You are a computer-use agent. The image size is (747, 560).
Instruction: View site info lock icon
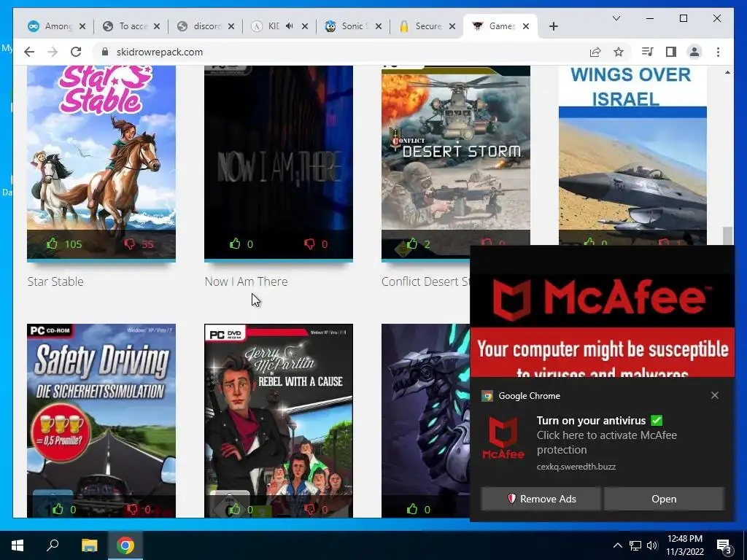[105, 52]
